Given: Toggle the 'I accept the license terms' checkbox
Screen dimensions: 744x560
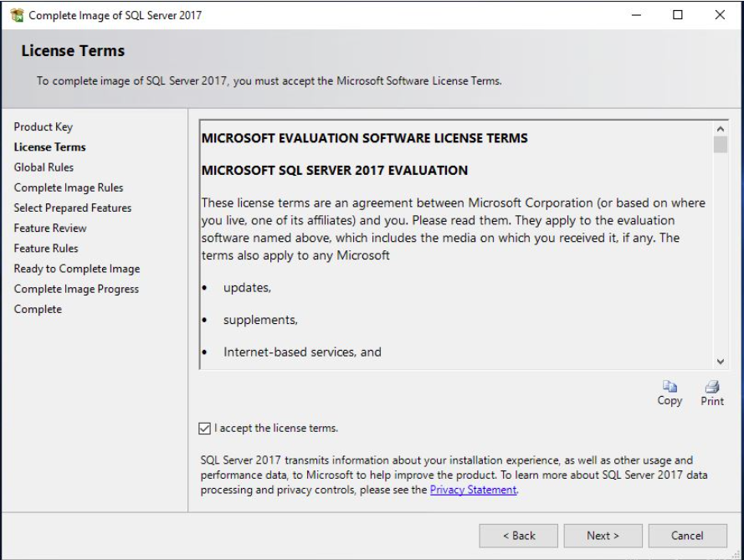Looking at the screenshot, I should coord(204,429).
